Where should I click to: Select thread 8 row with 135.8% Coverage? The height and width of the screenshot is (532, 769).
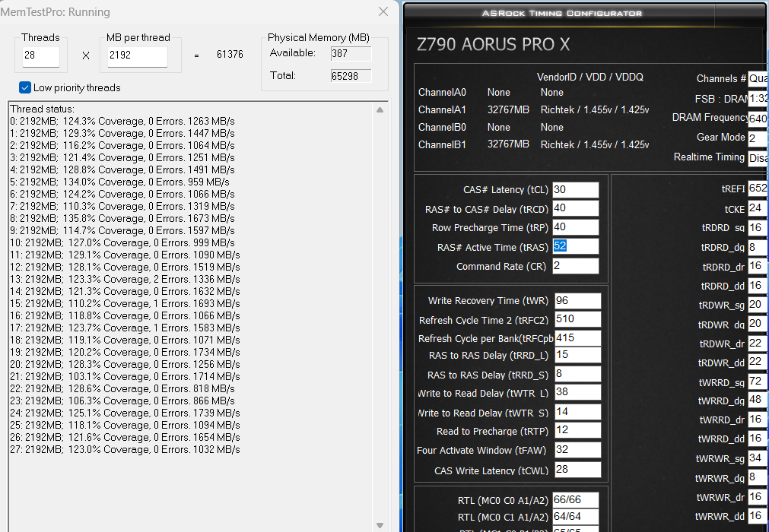click(x=122, y=218)
